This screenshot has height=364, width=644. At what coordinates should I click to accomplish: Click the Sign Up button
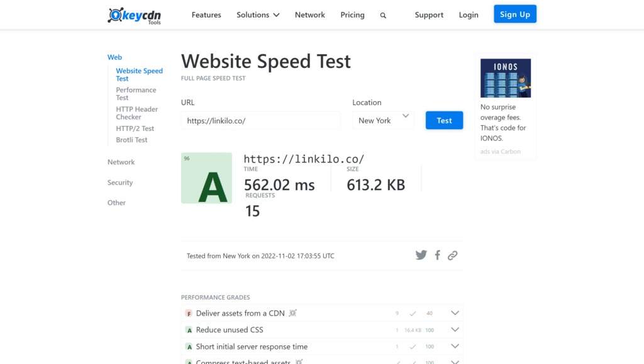(x=515, y=14)
